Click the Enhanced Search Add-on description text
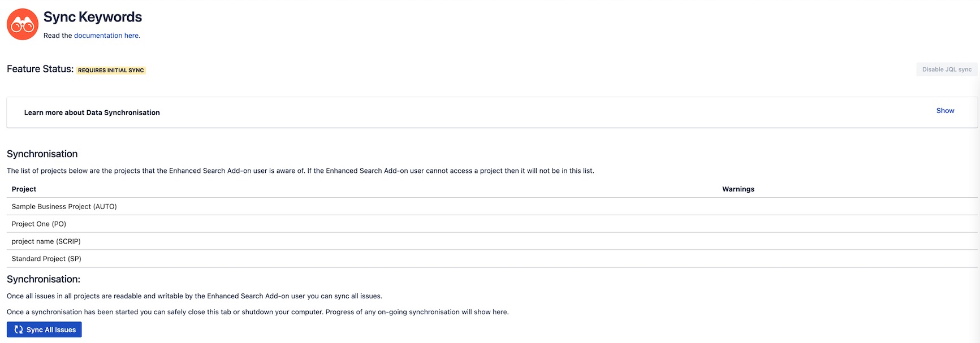 coord(300,171)
